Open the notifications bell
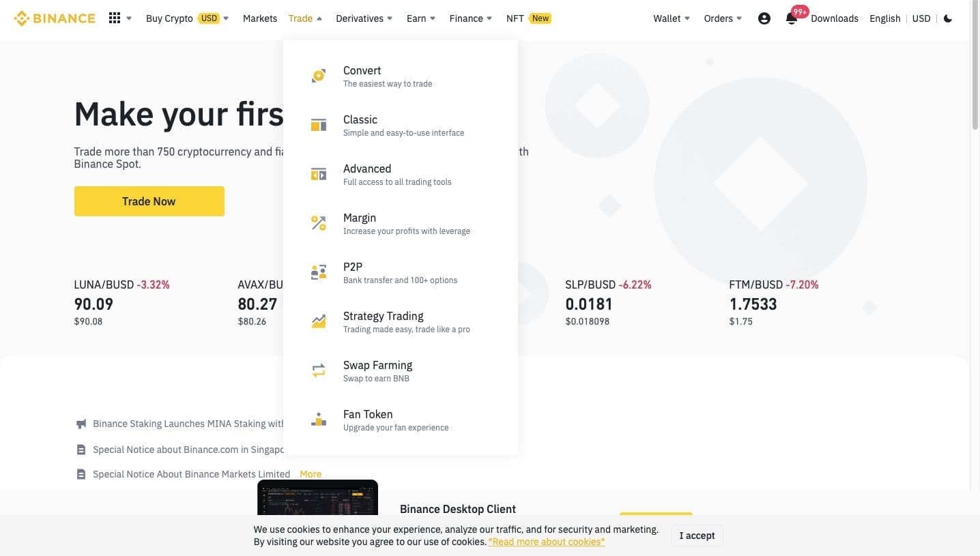 792,18
